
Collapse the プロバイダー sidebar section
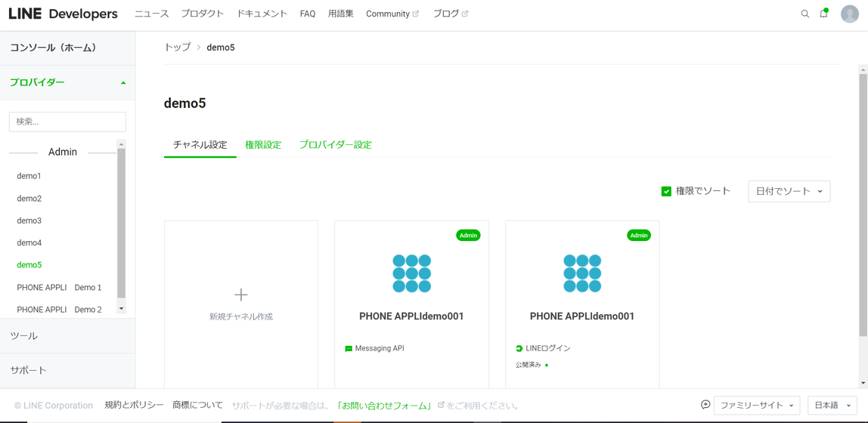coord(67,82)
